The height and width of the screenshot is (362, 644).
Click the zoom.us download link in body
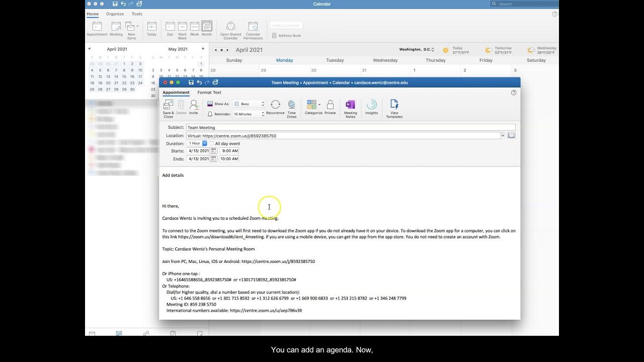pos(221,237)
